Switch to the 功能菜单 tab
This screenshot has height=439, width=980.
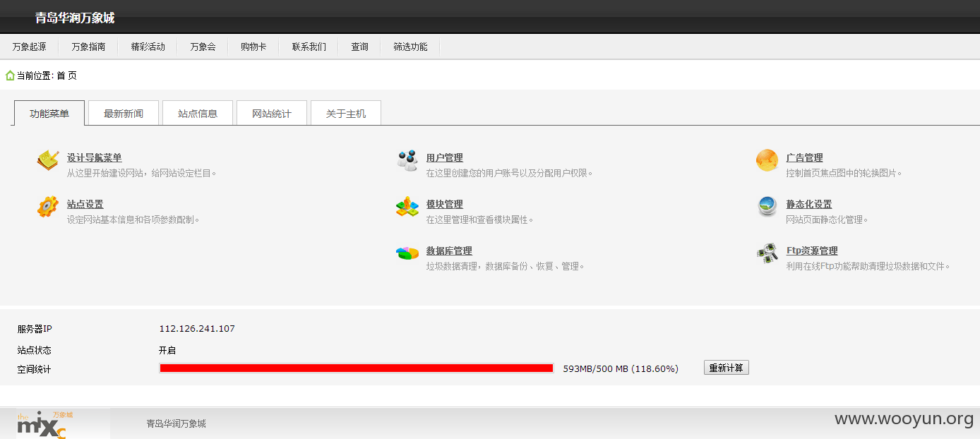coord(49,113)
